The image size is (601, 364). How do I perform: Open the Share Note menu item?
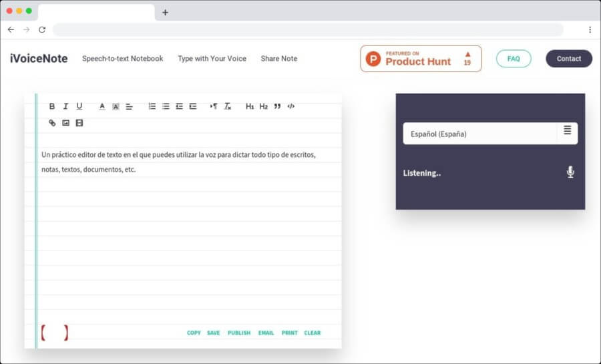point(279,59)
